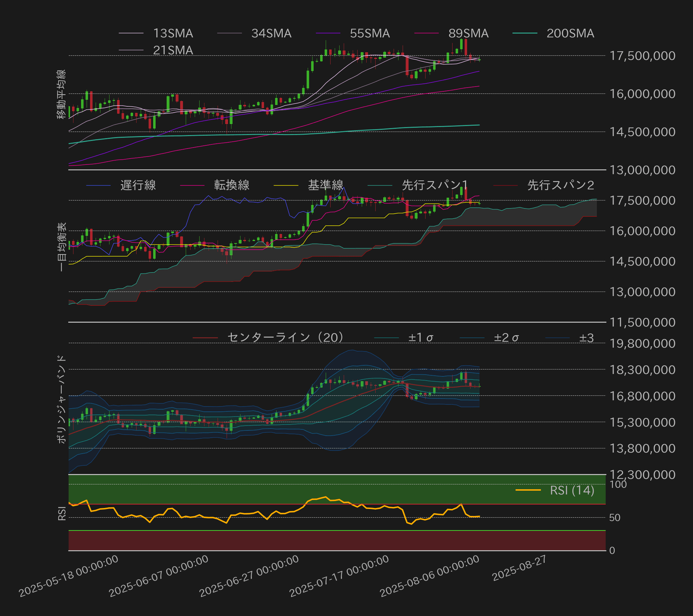This screenshot has height=616, width=693.
Task: Click the 89SMA legend label
Action: [468, 33]
